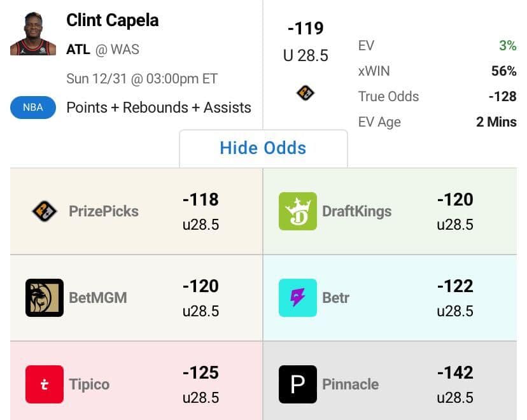527x420 pixels.
Task: Select the Betr -122 u28.5 line
Action: point(454,298)
